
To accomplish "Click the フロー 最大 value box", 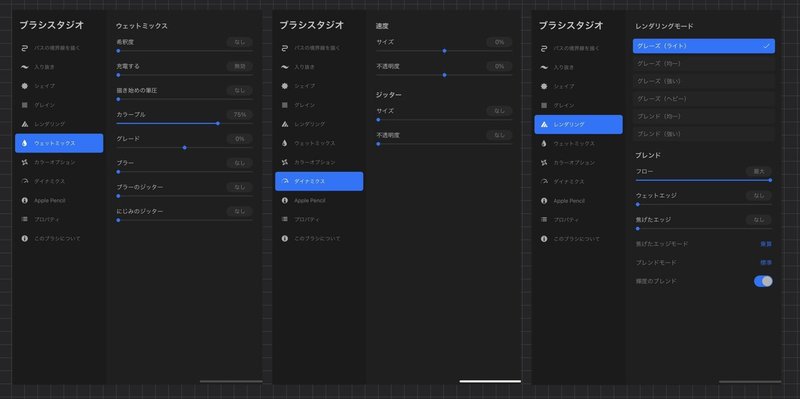I will click(x=759, y=171).
